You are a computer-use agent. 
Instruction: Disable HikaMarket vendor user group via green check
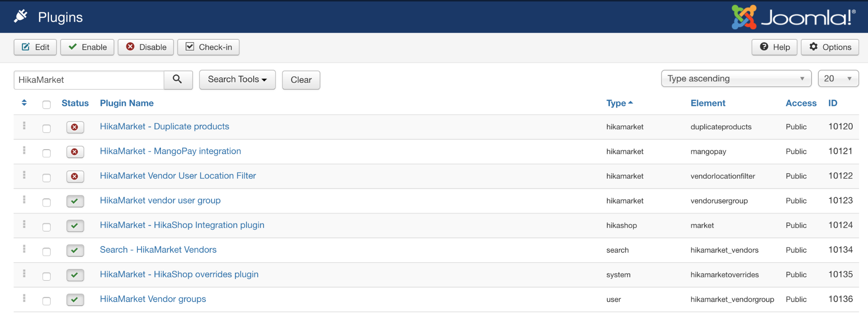75,201
